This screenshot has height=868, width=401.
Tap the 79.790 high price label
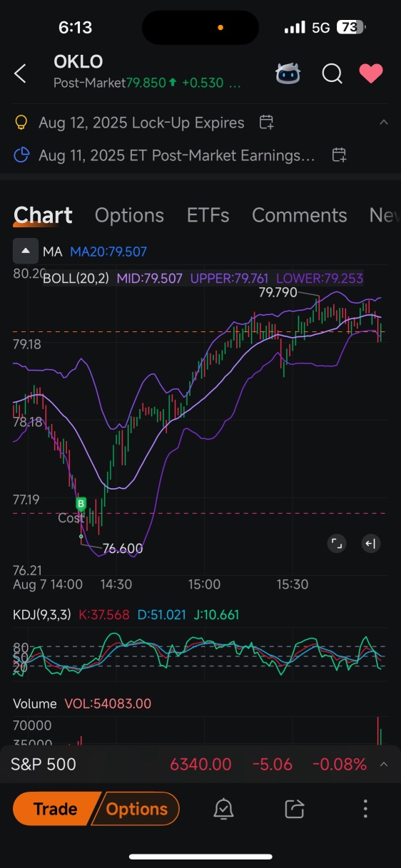[x=278, y=292]
